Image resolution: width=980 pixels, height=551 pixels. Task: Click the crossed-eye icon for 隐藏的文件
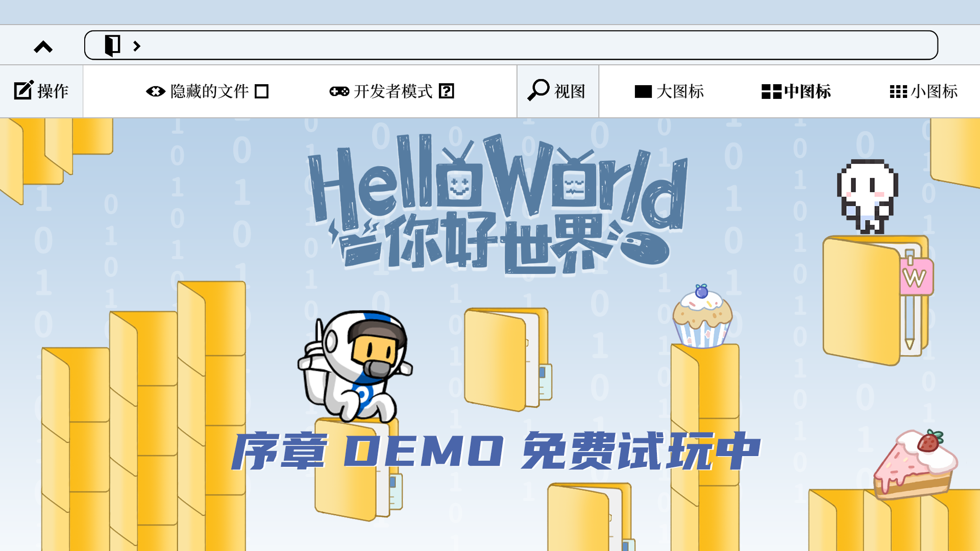tap(155, 91)
